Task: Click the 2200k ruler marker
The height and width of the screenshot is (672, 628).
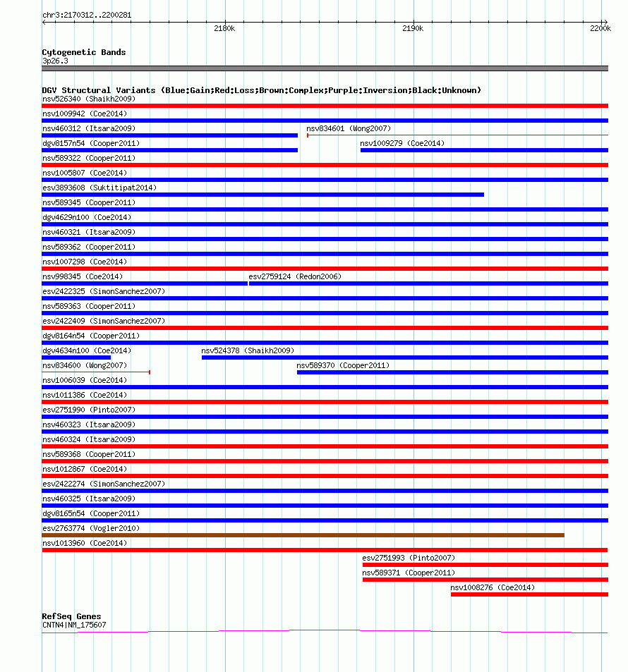Action: click(x=600, y=29)
